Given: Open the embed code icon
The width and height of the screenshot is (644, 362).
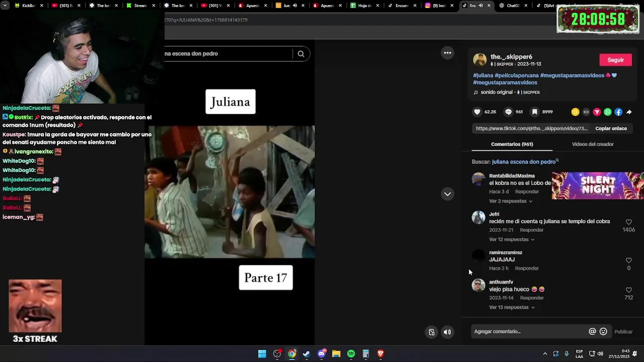Looking at the screenshot, I should click(x=586, y=112).
